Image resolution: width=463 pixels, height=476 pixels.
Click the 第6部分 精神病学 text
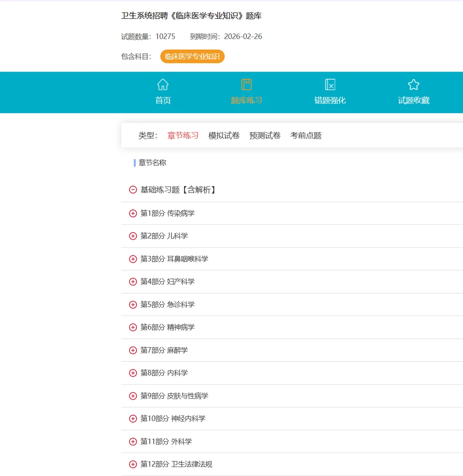[x=168, y=327]
